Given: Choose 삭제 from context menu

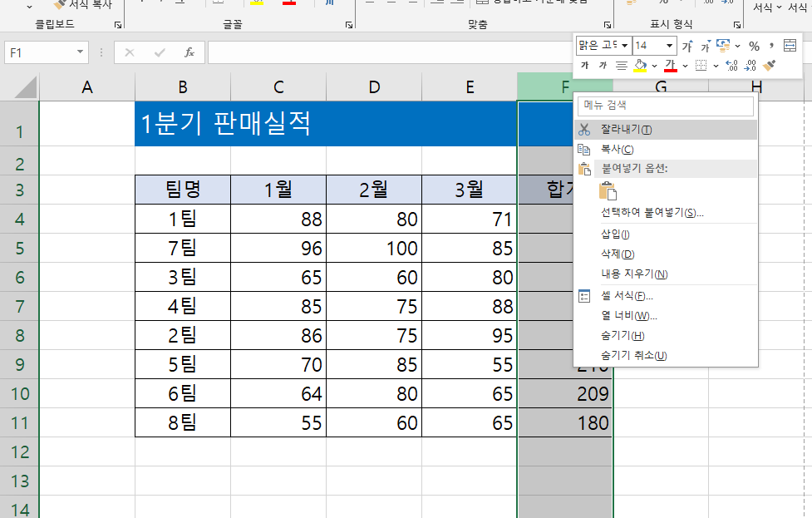Looking at the screenshot, I should 666,254.
